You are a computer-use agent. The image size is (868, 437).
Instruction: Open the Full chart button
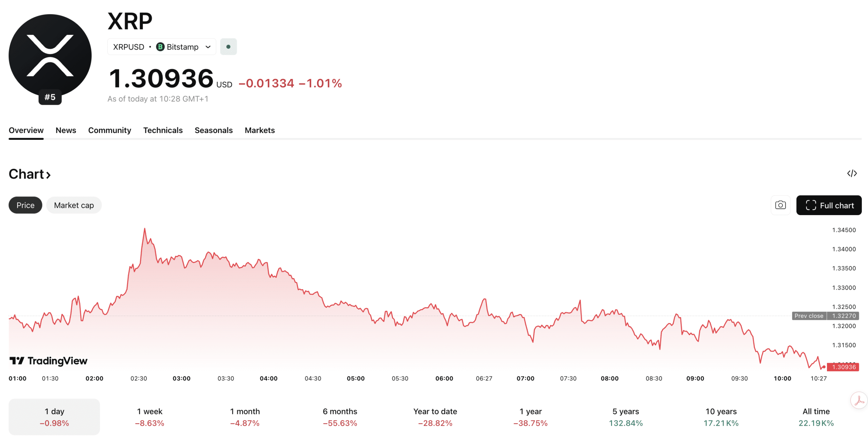pos(829,205)
